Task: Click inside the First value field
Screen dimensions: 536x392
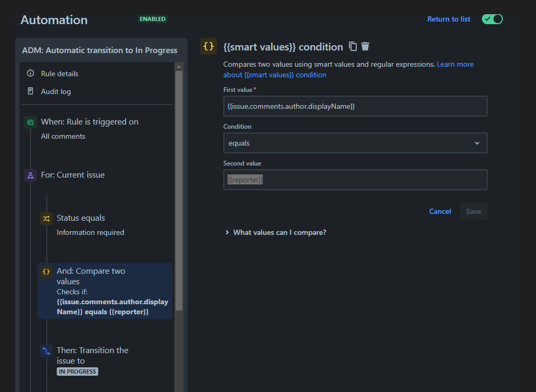Action: point(355,106)
